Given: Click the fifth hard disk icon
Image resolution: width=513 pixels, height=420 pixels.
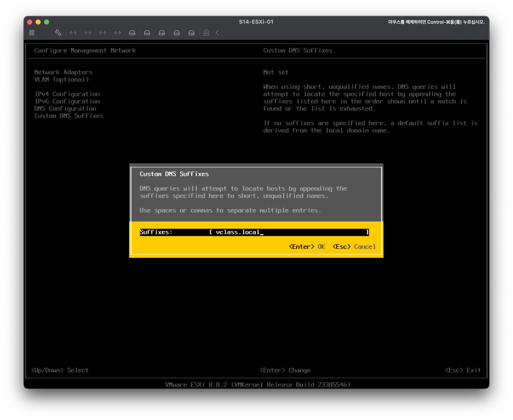Looking at the screenshot, I should tap(191, 33).
